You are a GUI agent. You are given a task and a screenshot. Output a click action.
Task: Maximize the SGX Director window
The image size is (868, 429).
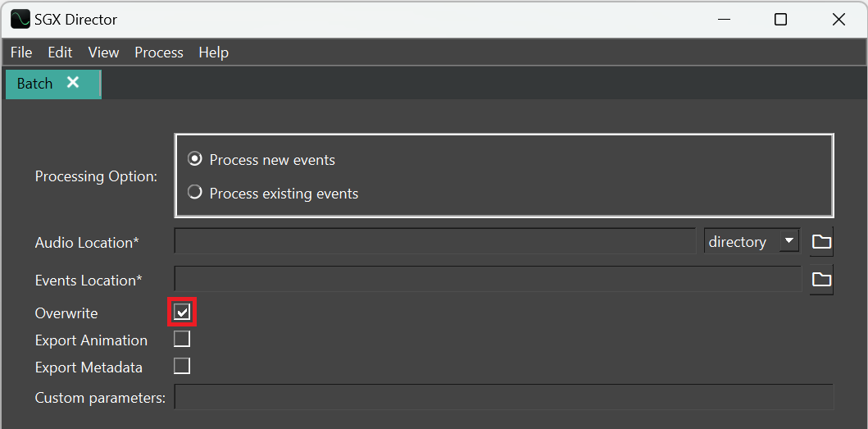pyautogui.click(x=780, y=20)
